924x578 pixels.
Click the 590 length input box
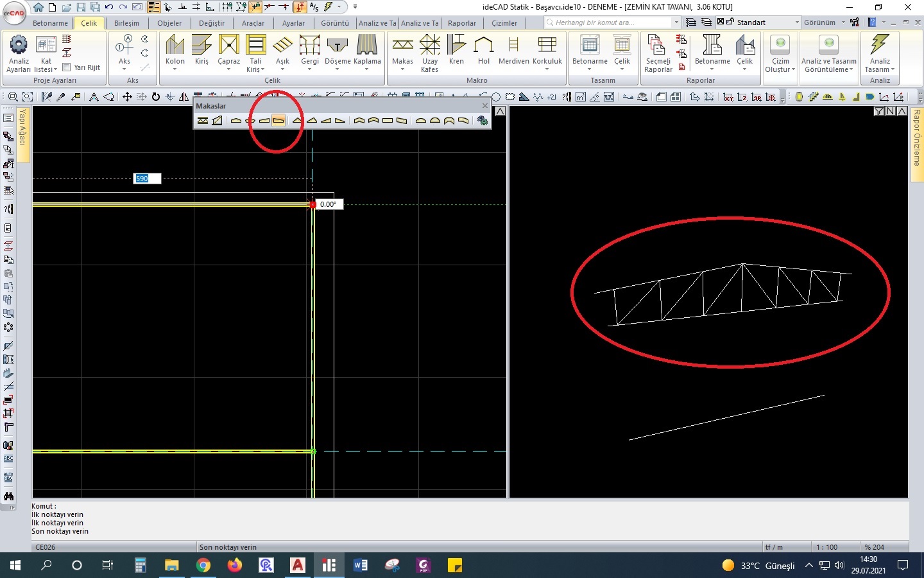coord(147,179)
